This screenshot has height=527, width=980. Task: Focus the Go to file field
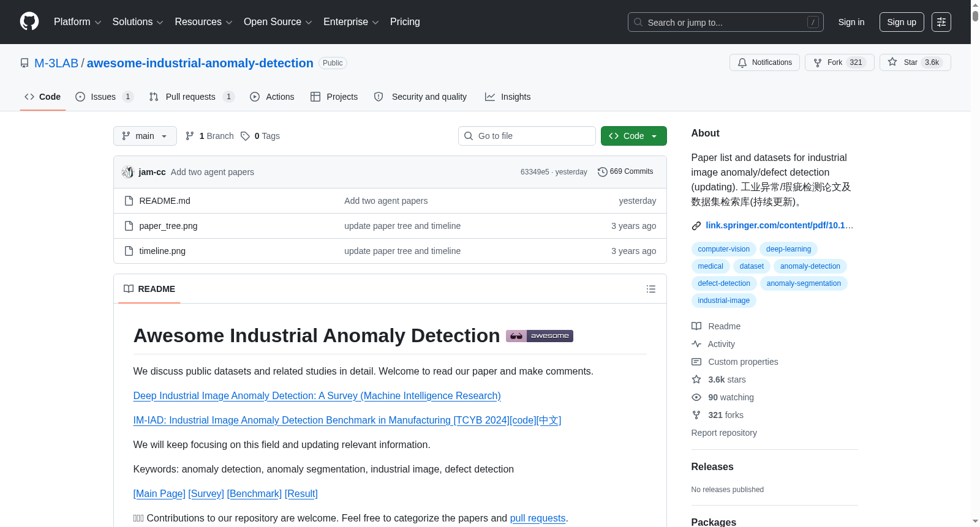[527, 136]
